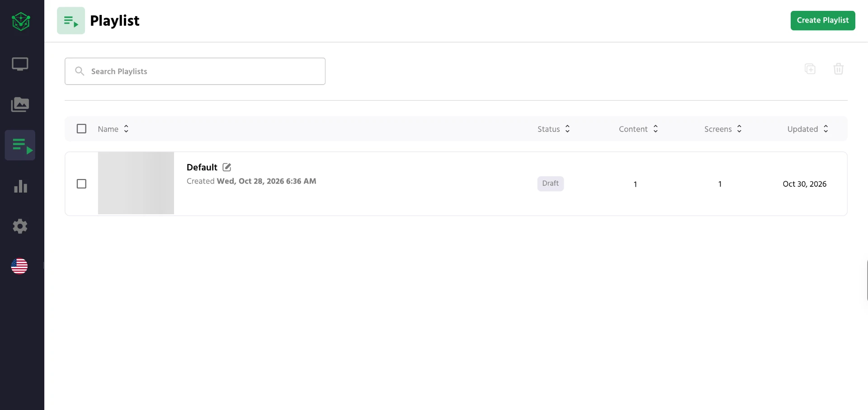Open the Default playlist name
Viewport: 868px width, 410px height.
pos(202,167)
